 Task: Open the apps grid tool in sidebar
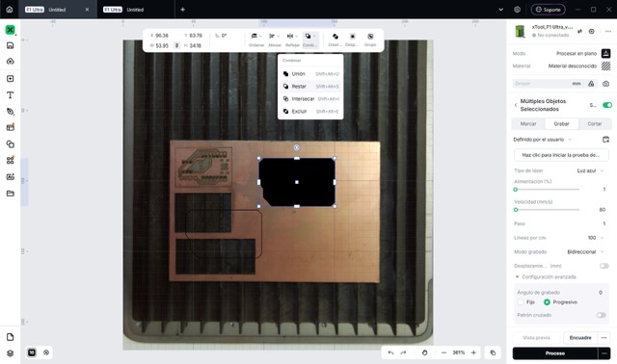click(x=11, y=161)
